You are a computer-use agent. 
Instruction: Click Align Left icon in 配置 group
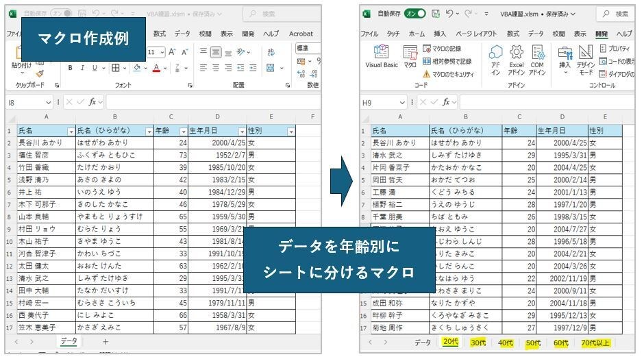[x=203, y=68]
